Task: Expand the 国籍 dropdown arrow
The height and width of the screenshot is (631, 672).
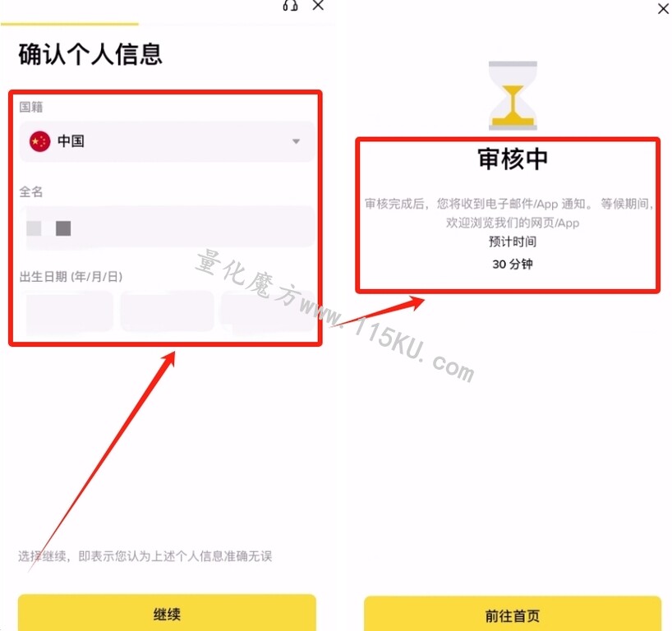Action: point(296,141)
